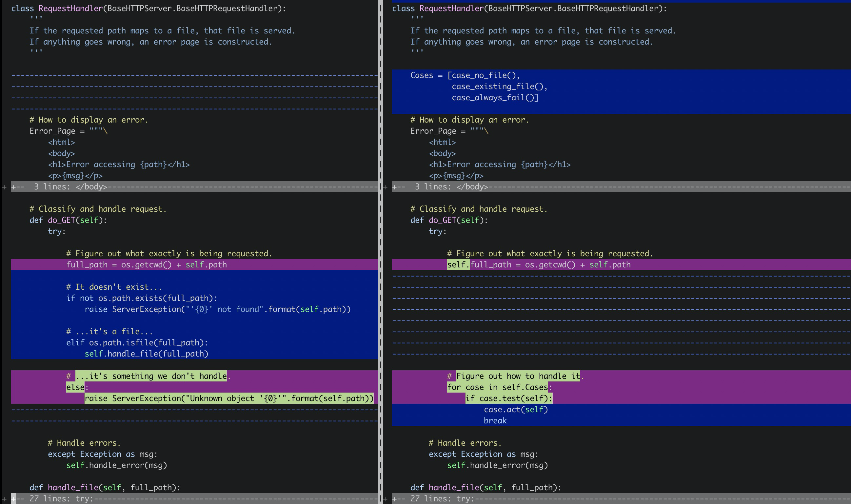This screenshot has width=851, height=504.
Task: Click the "self.full_path = os.getcwd()" line in the right pane
Action: pos(539,264)
